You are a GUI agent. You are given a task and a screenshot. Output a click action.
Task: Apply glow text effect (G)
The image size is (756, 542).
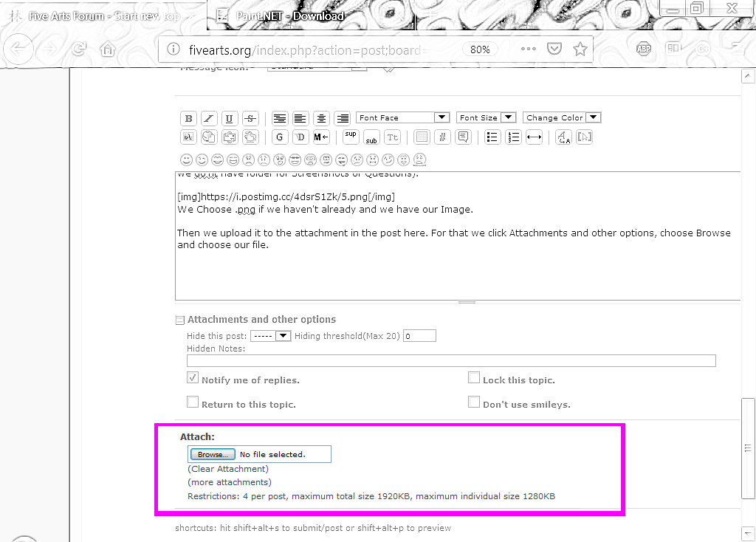(x=280, y=137)
